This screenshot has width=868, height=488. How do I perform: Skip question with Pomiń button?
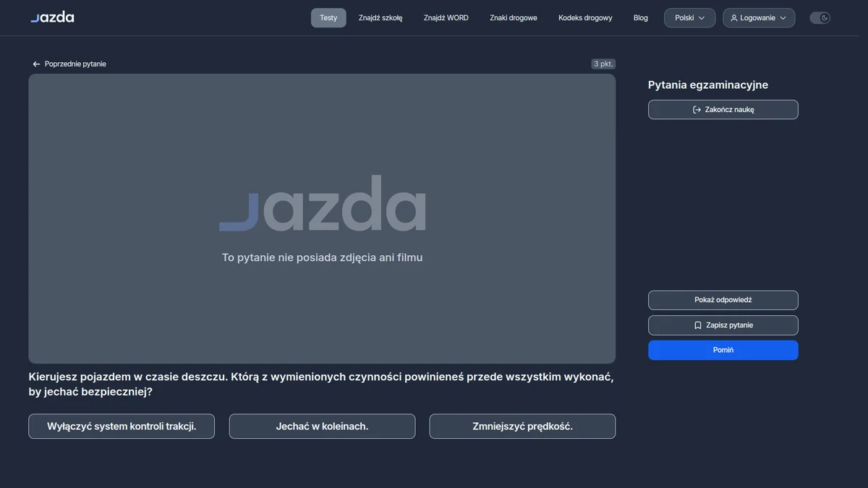click(x=723, y=350)
